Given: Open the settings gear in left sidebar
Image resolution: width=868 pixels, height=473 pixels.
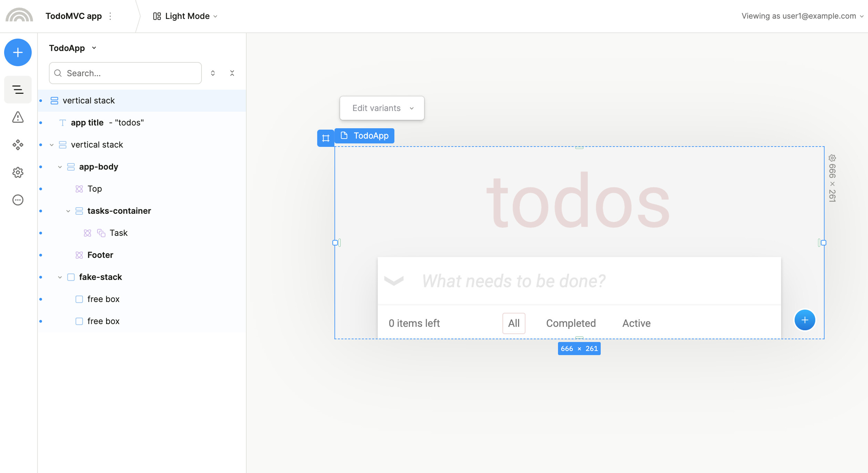Looking at the screenshot, I should click(x=18, y=172).
